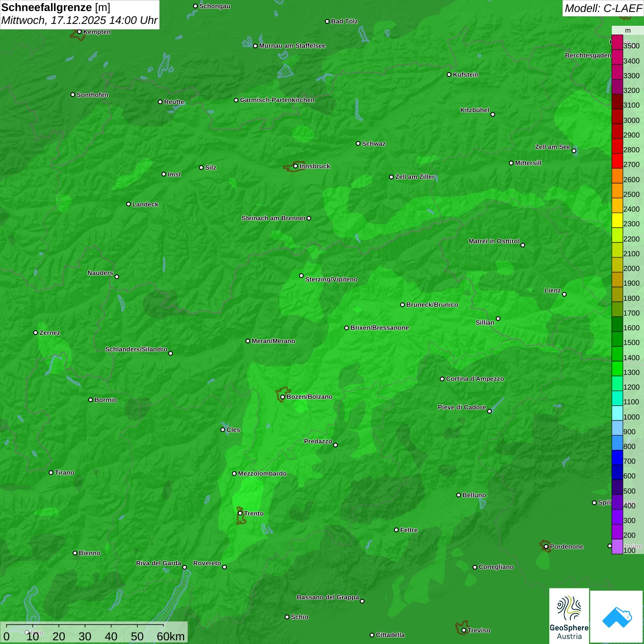Viewport: 644px width, 644px height.
Task: Click the Bruneck/Brunico label
Action: click(432, 305)
